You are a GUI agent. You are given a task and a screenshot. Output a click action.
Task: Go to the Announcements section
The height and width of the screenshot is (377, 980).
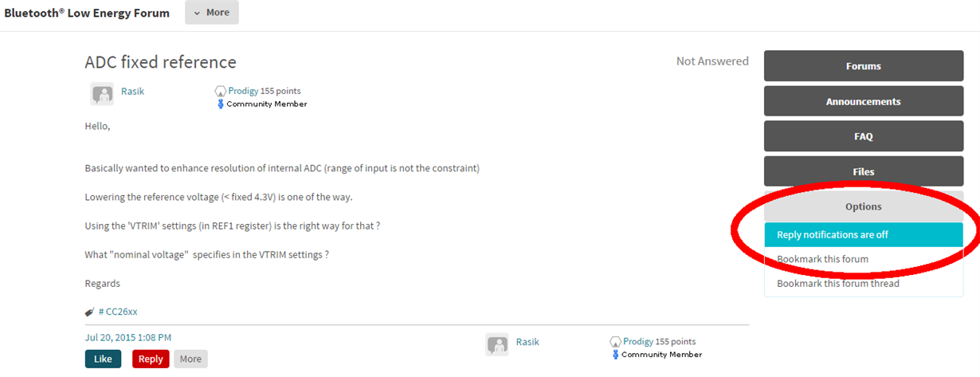pos(863,101)
